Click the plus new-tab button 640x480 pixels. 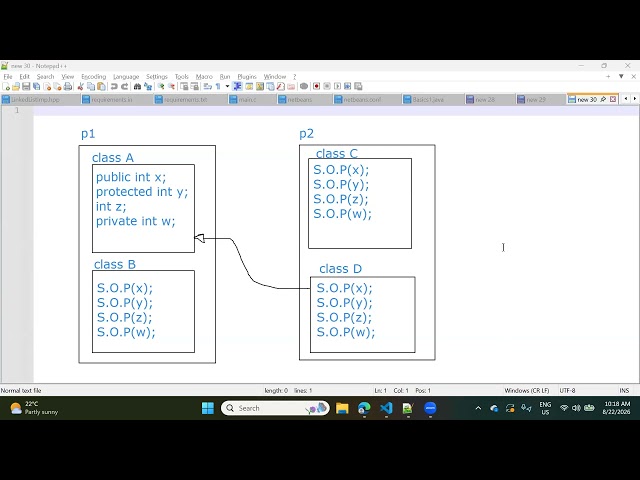pyautogui.click(x=608, y=76)
